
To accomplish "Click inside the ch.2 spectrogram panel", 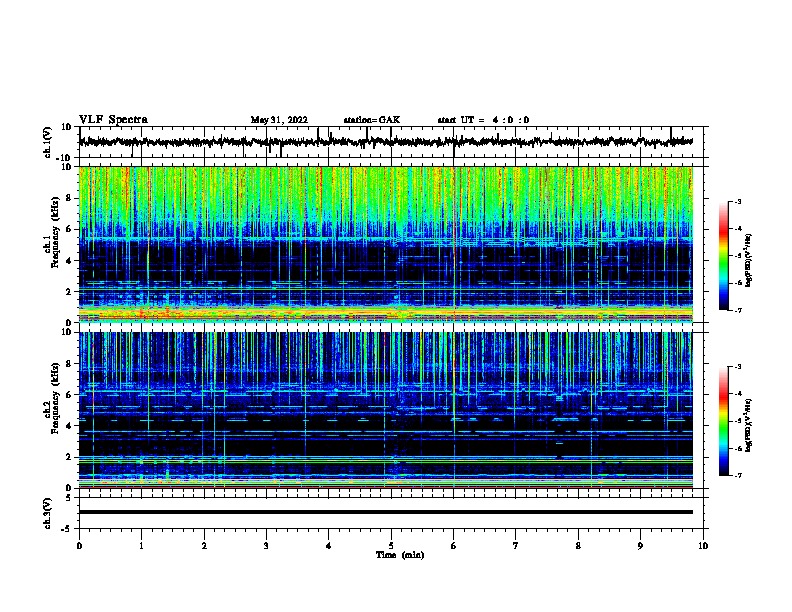I will [386, 410].
